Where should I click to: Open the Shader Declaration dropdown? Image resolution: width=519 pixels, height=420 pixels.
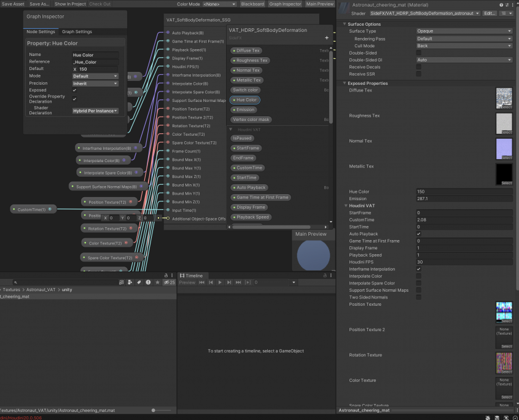(x=95, y=111)
